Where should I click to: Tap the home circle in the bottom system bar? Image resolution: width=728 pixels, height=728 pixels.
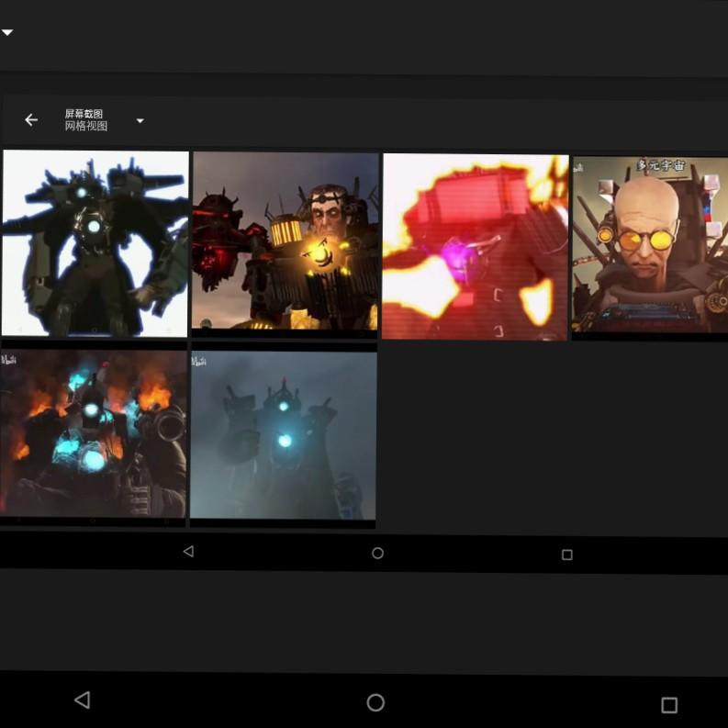[375, 702]
